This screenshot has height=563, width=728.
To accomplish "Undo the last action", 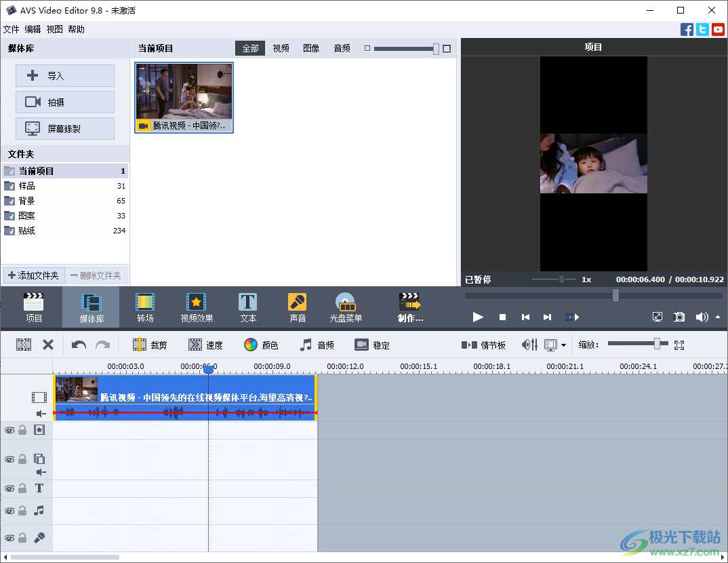I will pos(79,345).
